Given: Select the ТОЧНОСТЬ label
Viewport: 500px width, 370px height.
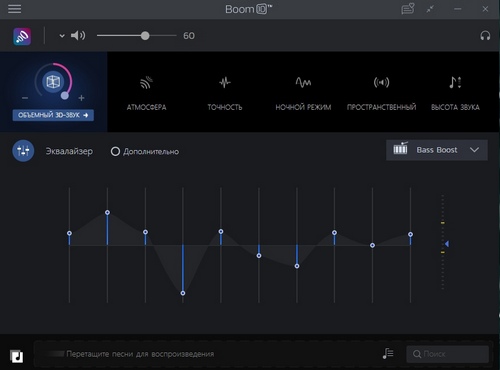Looking at the screenshot, I should coord(225,107).
